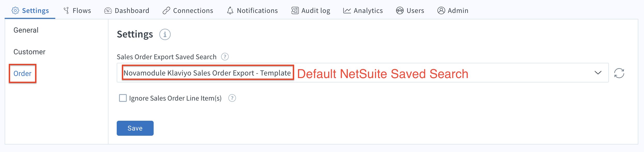The width and height of the screenshot is (644, 152).
Task: Click the Admin person icon
Action: (x=441, y=11)
